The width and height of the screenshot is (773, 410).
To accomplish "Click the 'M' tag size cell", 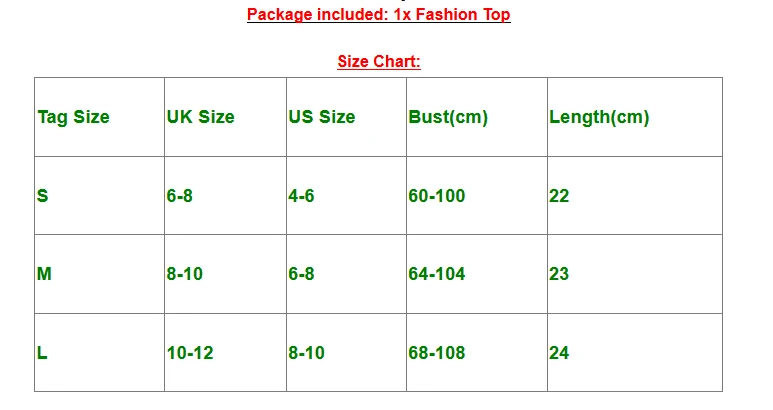I will tap(44, 274).
